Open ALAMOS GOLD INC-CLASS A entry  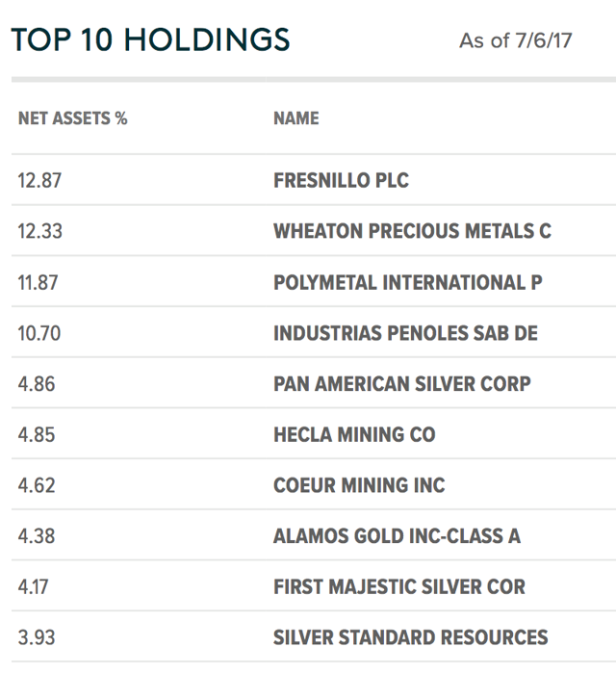click(x=398, y=536)
